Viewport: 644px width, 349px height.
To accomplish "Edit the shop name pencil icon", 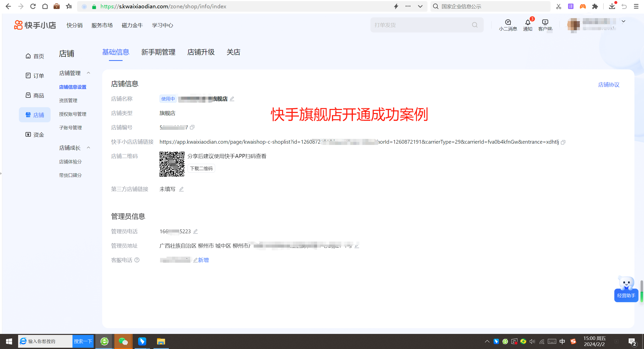I will (232, 99).
